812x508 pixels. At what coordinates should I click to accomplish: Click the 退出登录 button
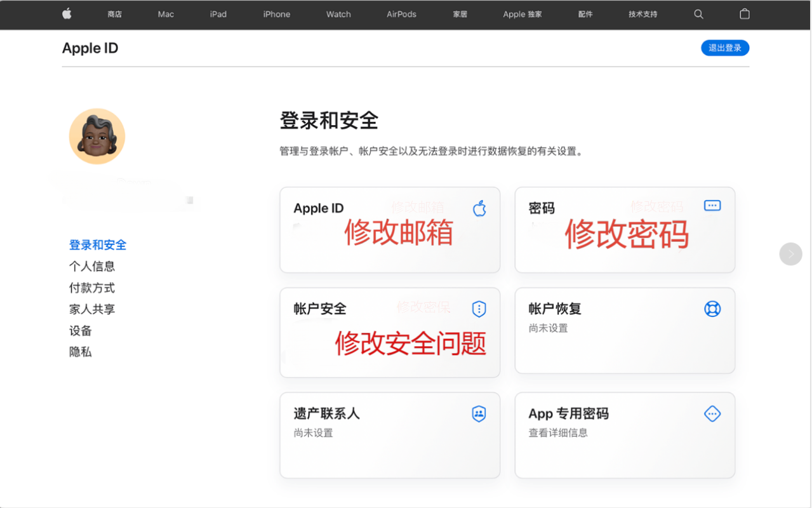coord(725,48)
